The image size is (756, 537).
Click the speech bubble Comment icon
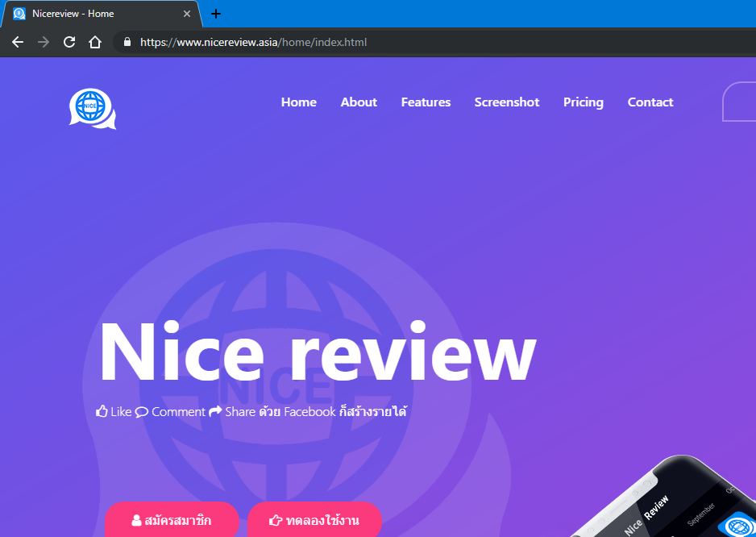pos(141,412)
